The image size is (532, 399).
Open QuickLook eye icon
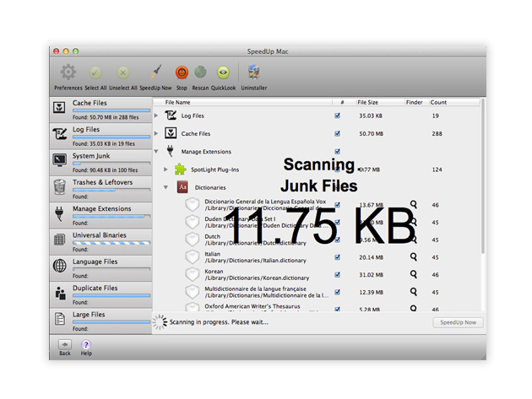click(x=223, y=73)
